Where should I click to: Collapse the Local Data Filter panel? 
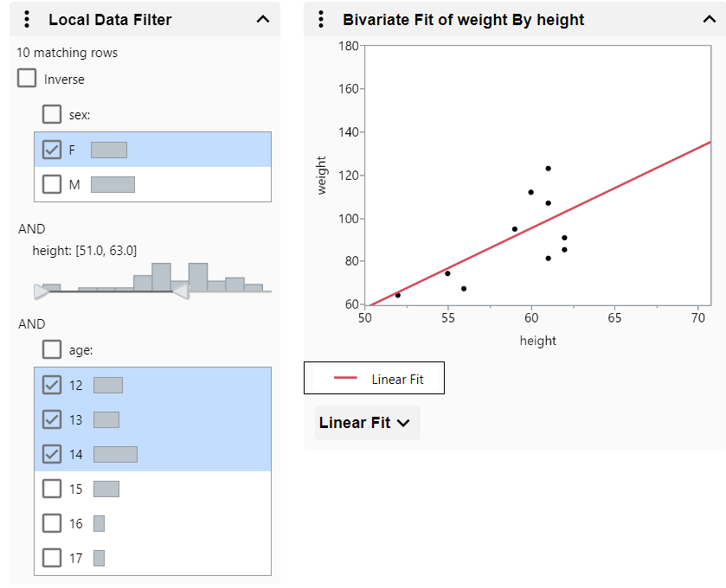262,19
